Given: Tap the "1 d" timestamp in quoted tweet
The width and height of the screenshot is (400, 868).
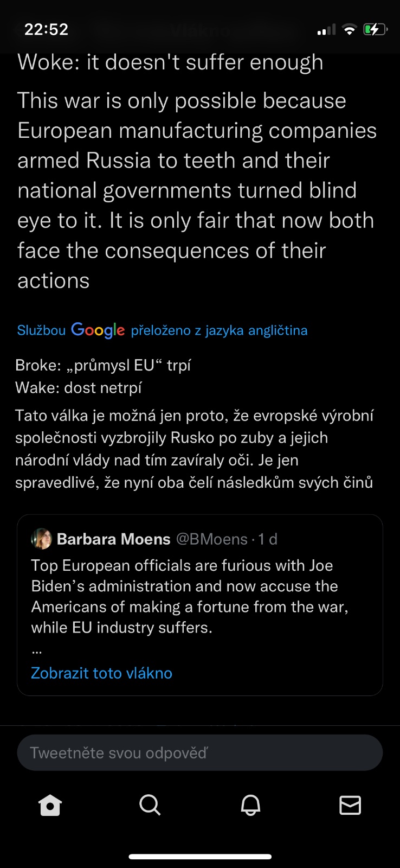Looking at the screenshot, I should (x=268, y=539).
